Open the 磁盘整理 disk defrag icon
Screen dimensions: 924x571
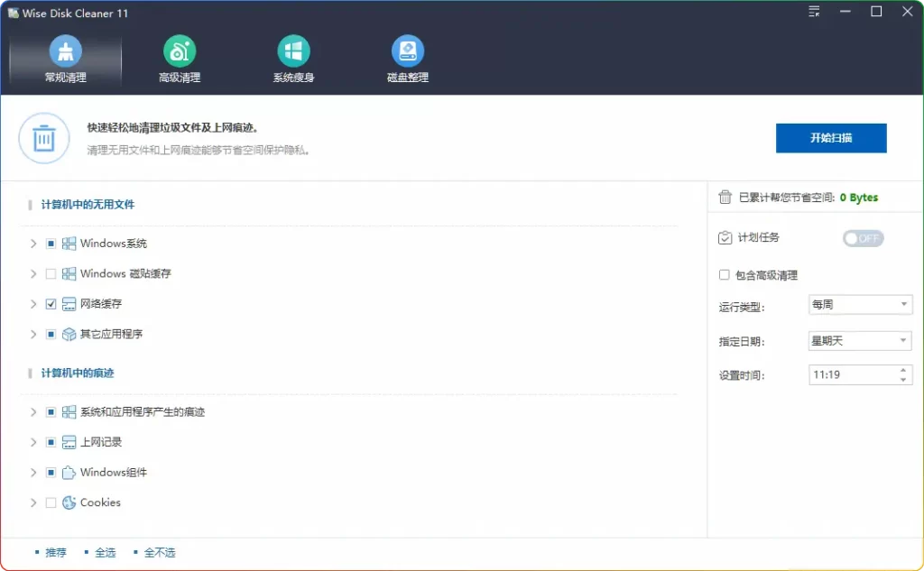[x=408, y=51]
